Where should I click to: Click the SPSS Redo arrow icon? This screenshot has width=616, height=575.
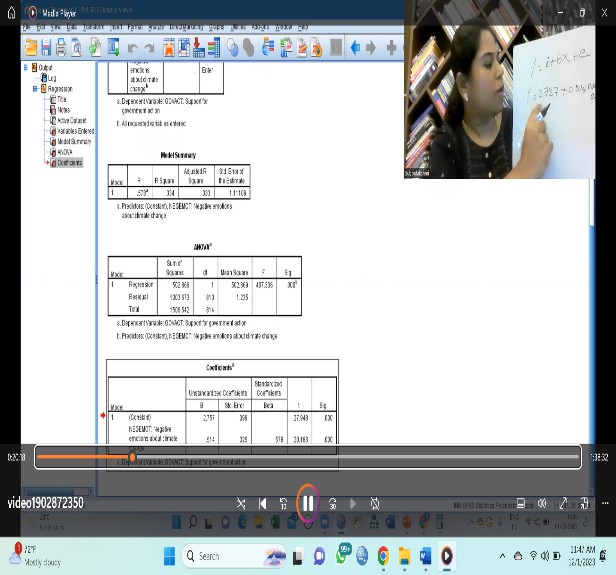[149, 48]
